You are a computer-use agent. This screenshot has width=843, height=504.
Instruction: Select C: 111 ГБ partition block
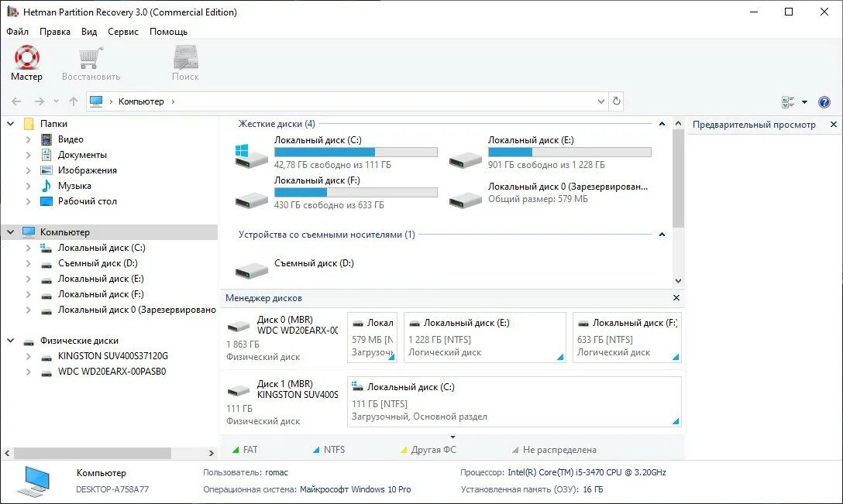coord(514,402)
